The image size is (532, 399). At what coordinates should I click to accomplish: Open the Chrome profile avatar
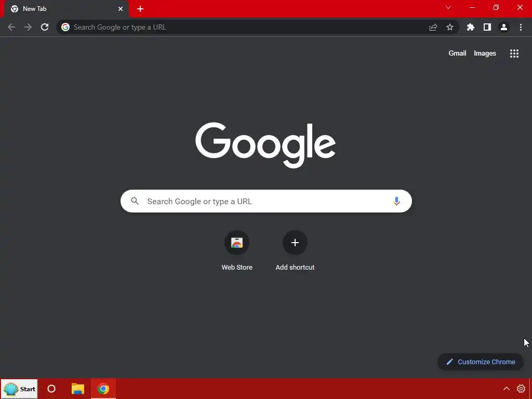click(x=504, y=27)
